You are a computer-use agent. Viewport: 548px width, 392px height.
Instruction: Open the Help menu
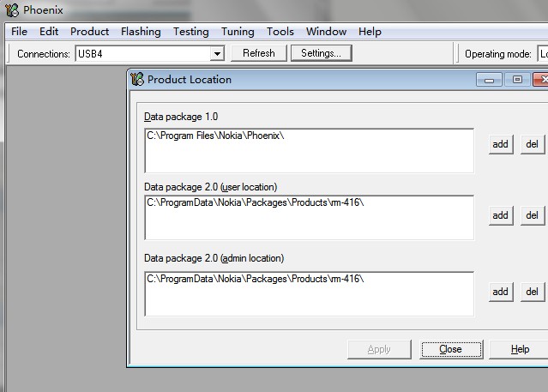tap(370, 32)
